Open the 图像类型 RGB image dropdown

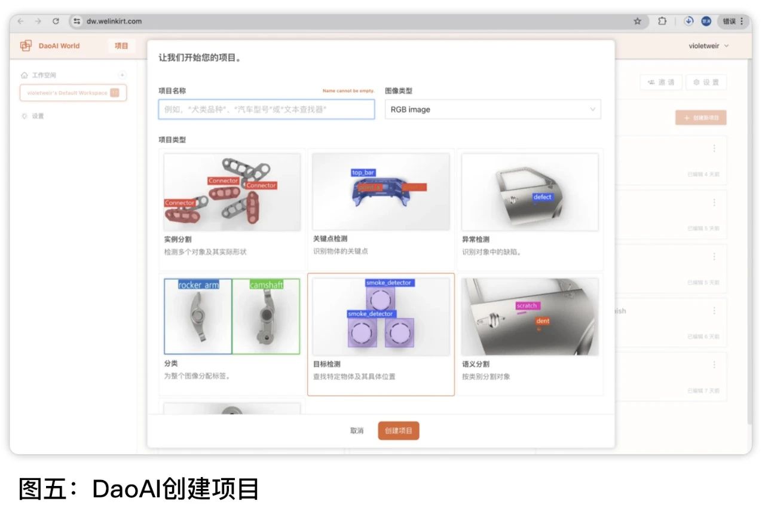coord(493,109)
